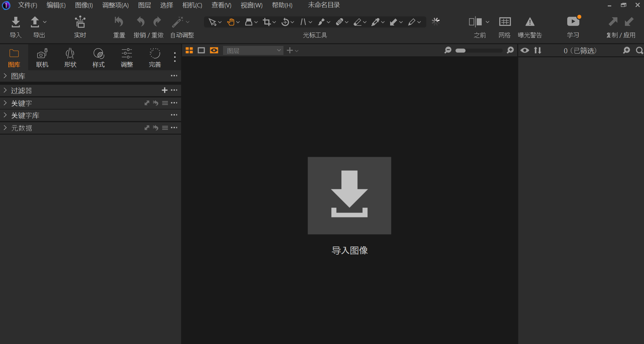Switch to the 形状 shape tool tab
The image size is (644, 344).
[70, 58]
